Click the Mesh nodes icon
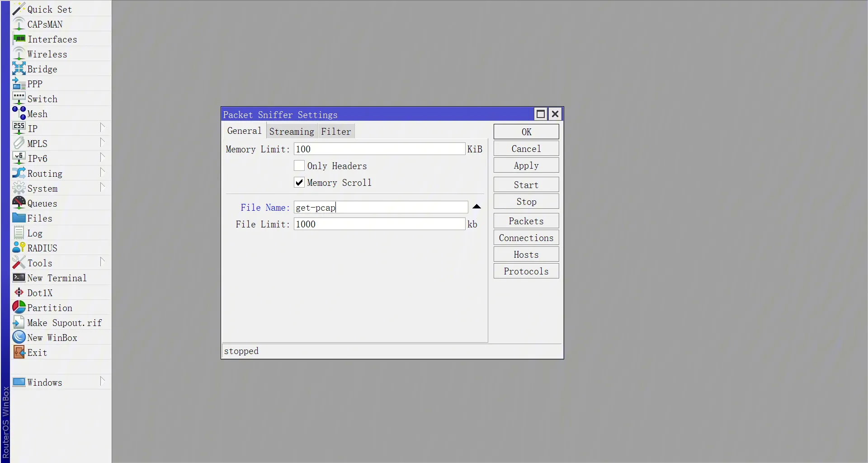Screen dimensions: 868x463 coord(19,113)
